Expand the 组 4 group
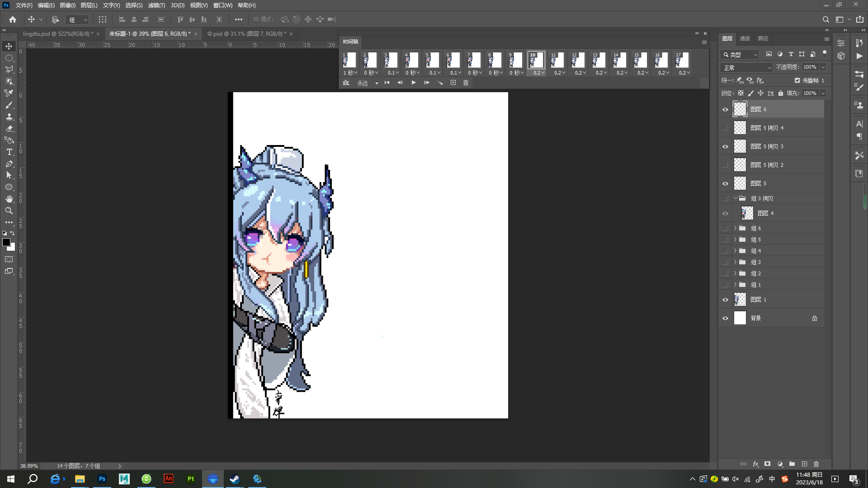This screenshot has height=488, width=868. (736, 251)
